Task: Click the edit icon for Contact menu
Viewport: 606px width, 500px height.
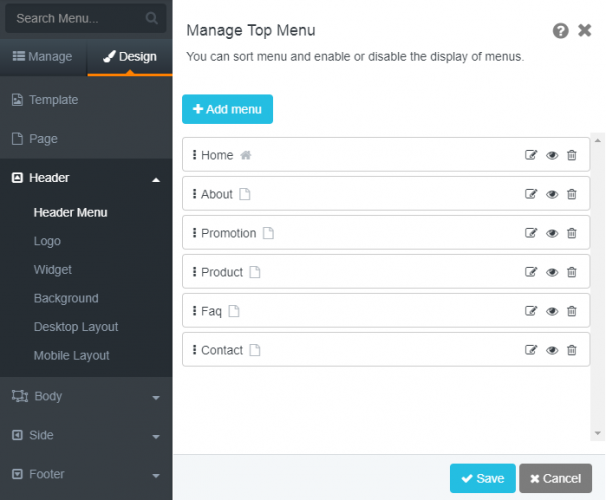Action: [x=531, y=350]
